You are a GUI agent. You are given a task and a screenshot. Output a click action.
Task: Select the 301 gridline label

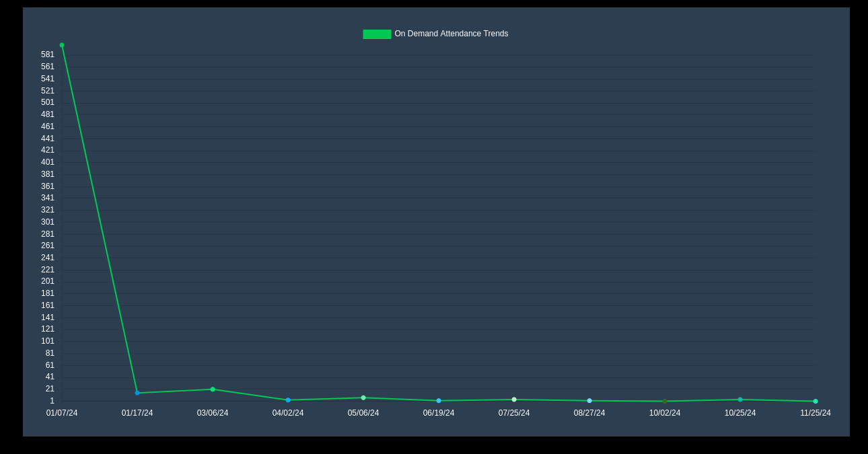[47, 222]
